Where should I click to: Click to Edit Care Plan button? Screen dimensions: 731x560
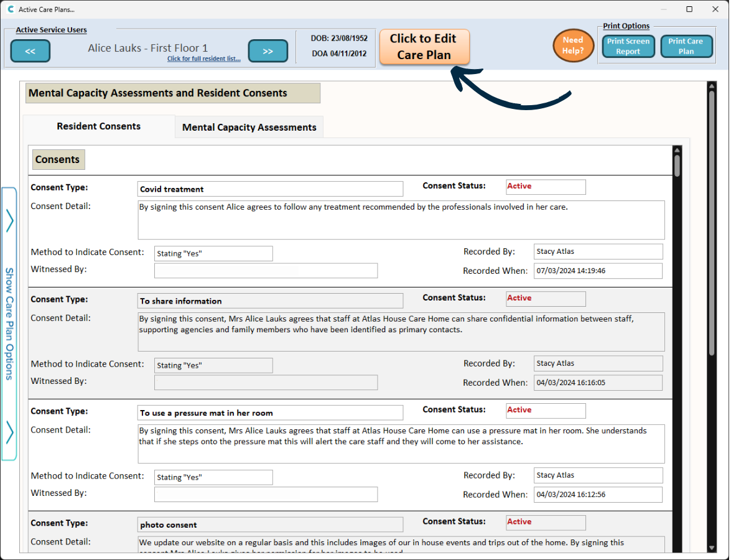pos(424,47)
